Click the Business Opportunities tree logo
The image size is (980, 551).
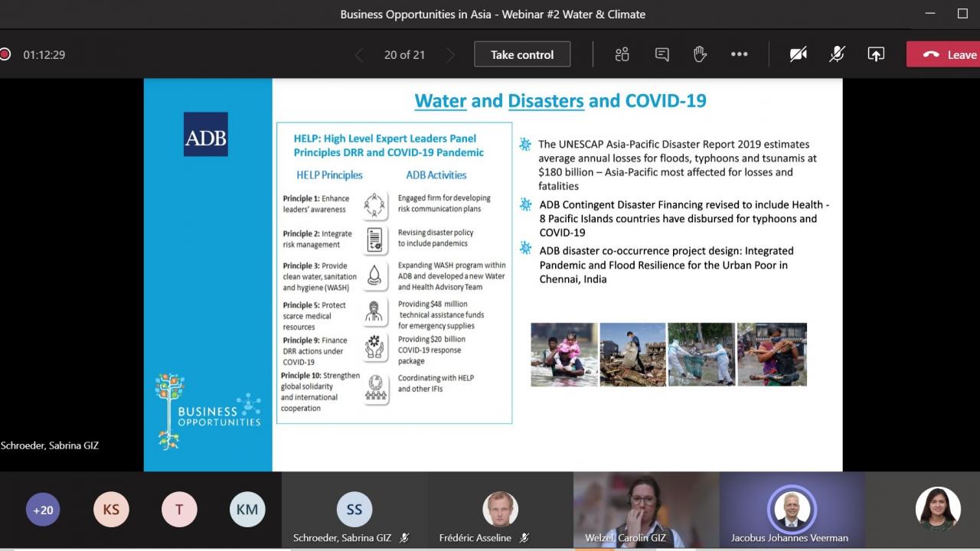(x=207, y=410)
